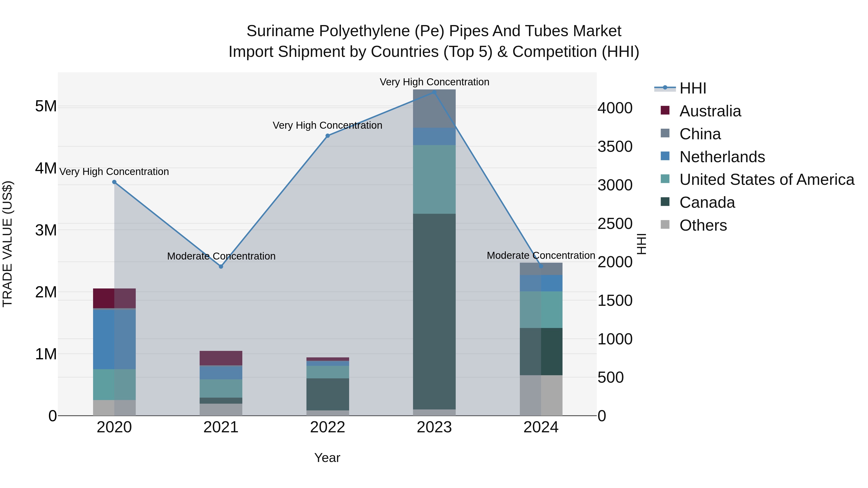Click the chart title text
Screen dimensions: 868x488
tap(434, 41)
